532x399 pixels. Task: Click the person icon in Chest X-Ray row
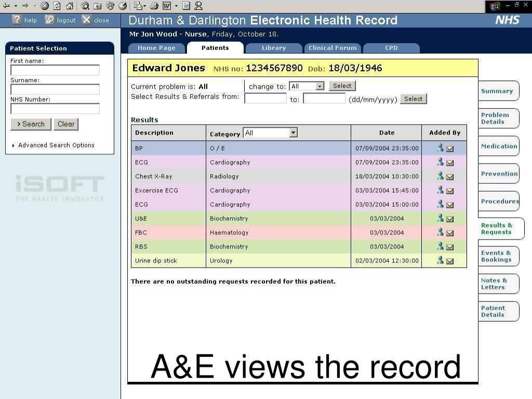pos(441,176)
